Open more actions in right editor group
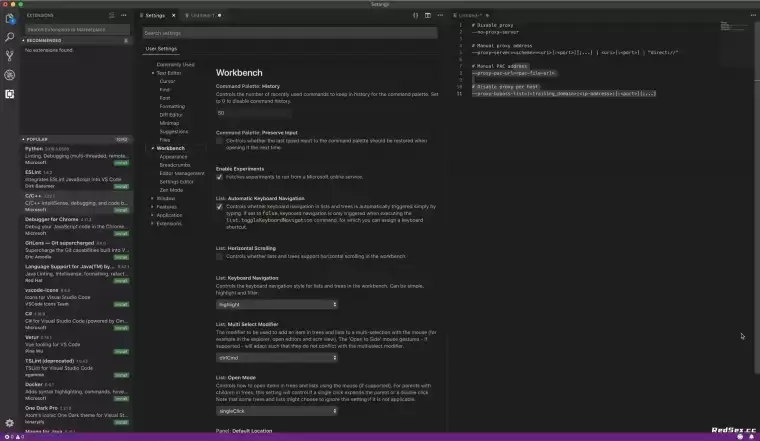This screenshot has height=441, width=760. click(753, 16)
